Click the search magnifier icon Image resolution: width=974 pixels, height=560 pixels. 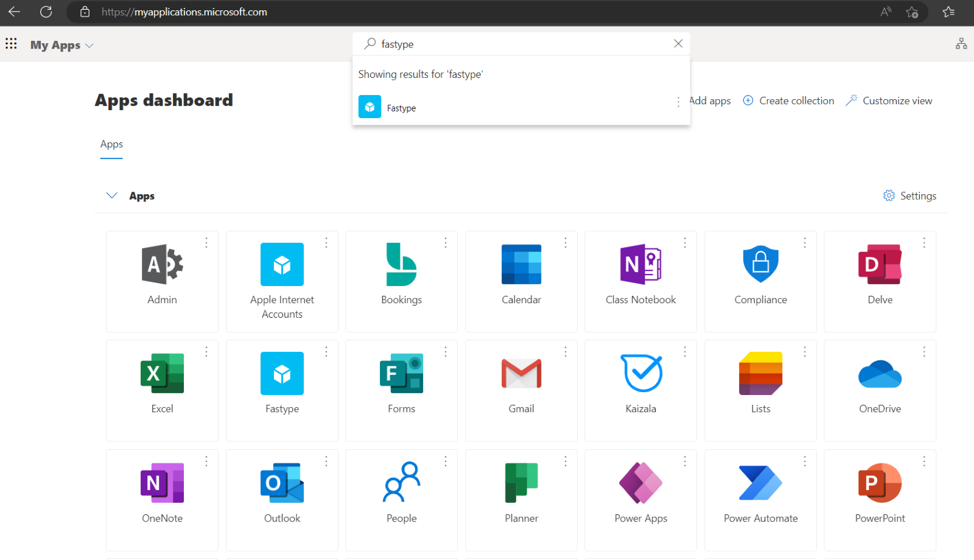(x=370, y=44)
